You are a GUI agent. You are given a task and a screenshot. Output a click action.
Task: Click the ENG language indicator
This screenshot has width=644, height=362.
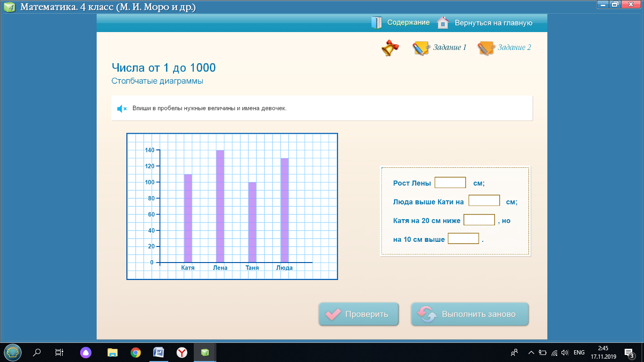[579, 353]
